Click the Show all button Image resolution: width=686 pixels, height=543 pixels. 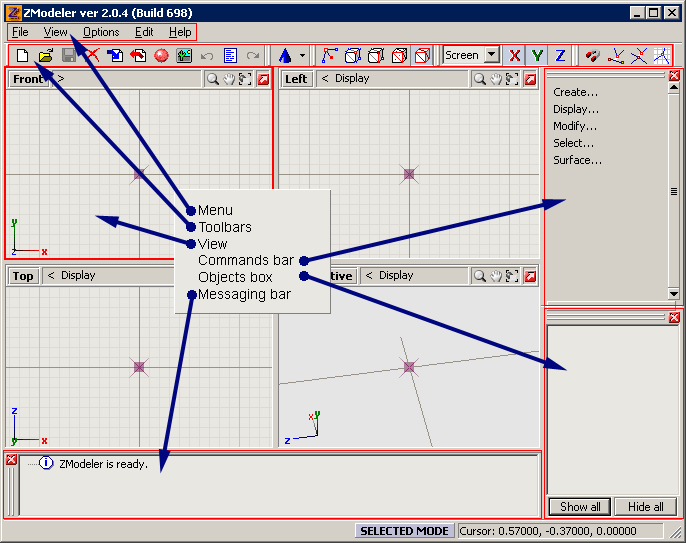click(x=580, y=507)
